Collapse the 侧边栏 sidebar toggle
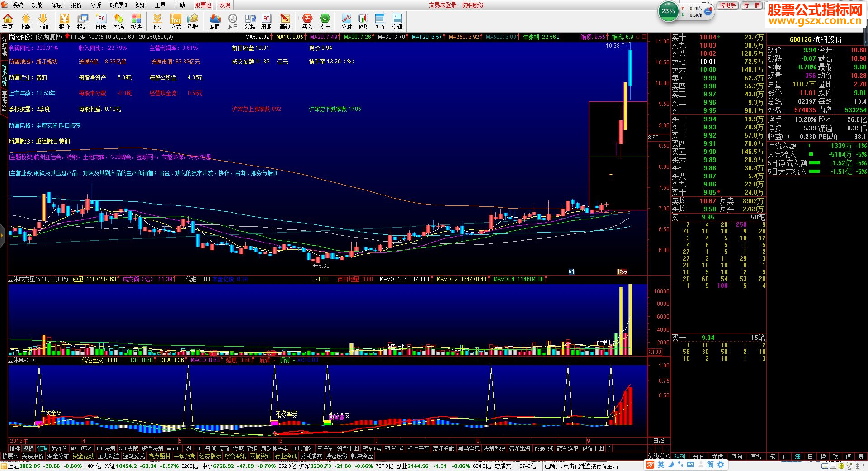Image resolution: width=868 pixels, height=471 pixels. pyautogui.click(x=659, y=457)
